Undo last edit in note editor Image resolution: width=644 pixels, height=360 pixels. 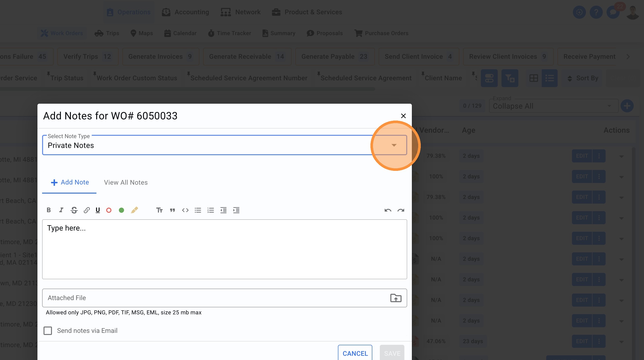pos(388,210)
